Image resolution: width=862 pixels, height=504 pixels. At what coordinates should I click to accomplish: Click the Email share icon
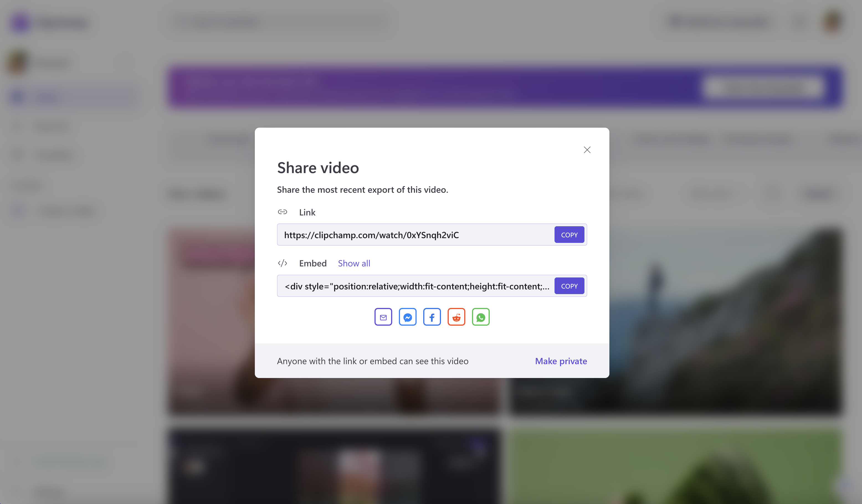[x=383, y=317]
